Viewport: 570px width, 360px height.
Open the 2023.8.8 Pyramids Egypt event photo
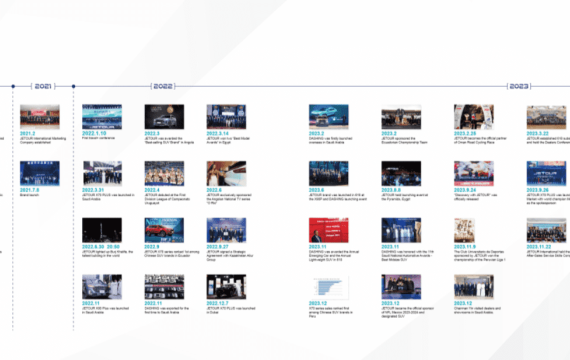point(401,173)
